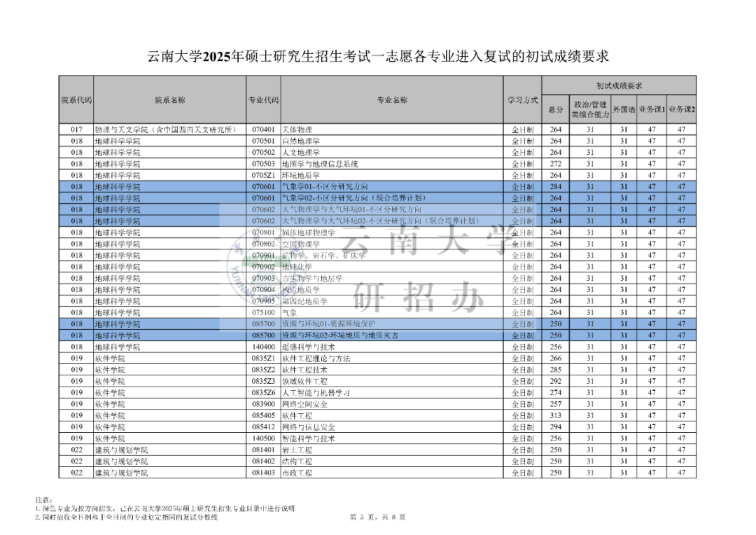Select the 外国语 column header
This screenshot has width=756, height=535.
(624, 109)
